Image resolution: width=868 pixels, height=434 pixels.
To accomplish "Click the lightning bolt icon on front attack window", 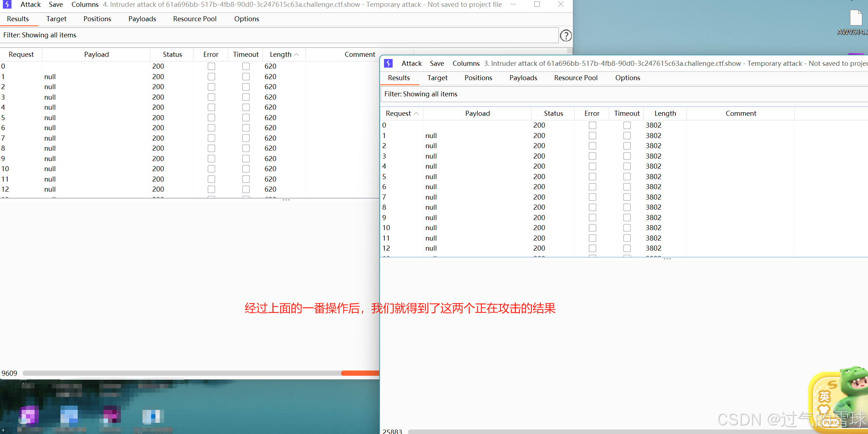I will click(x=388, y=63).
